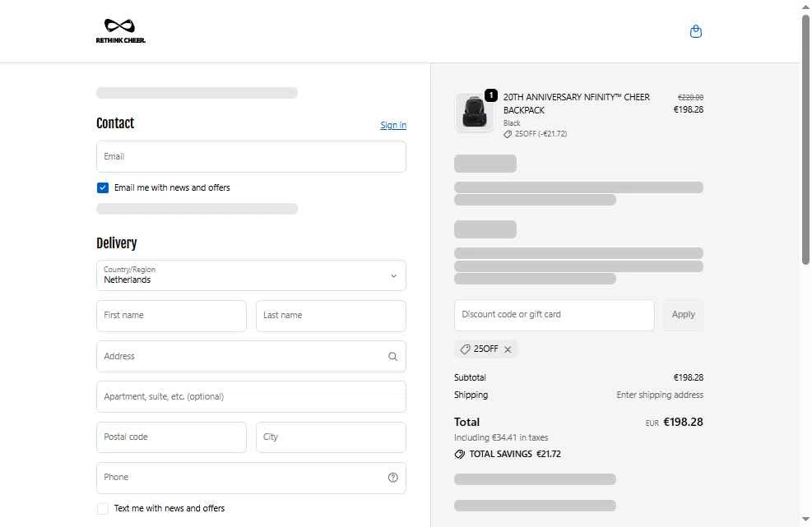Click into the Address field

tap(251, 356)
